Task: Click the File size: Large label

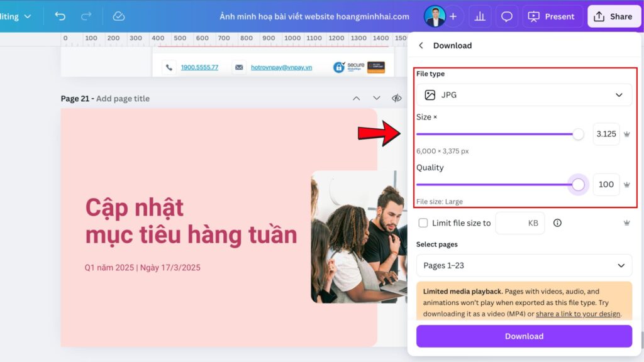Action: pyautogui.click(x=440, y=202)
